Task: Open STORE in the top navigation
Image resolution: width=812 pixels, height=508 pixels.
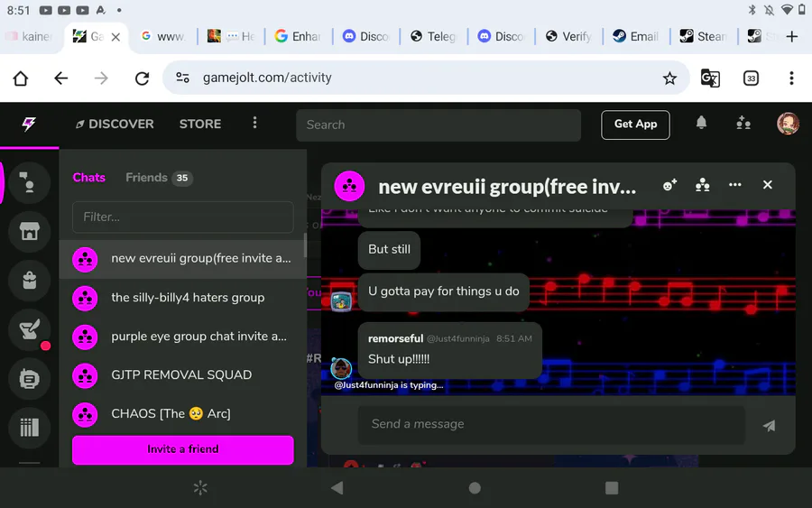Action: tap(200, 124)
